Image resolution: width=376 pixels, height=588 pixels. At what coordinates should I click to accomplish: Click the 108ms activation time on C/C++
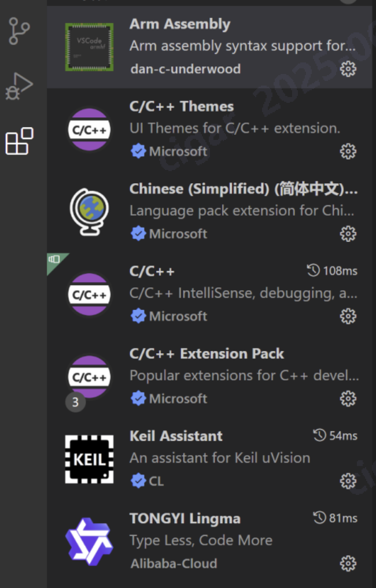332,271
